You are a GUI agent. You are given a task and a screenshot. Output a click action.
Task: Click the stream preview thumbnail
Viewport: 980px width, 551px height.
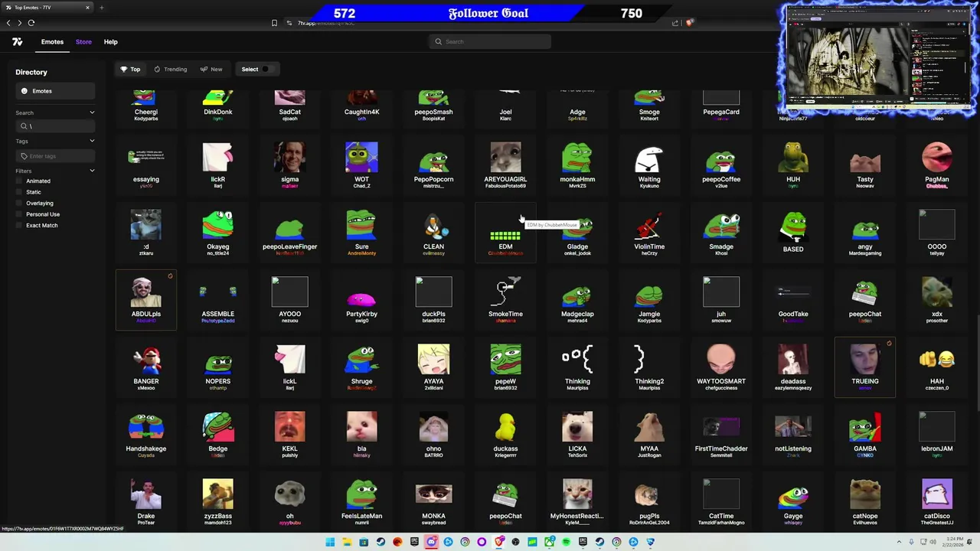coord(877,60)
